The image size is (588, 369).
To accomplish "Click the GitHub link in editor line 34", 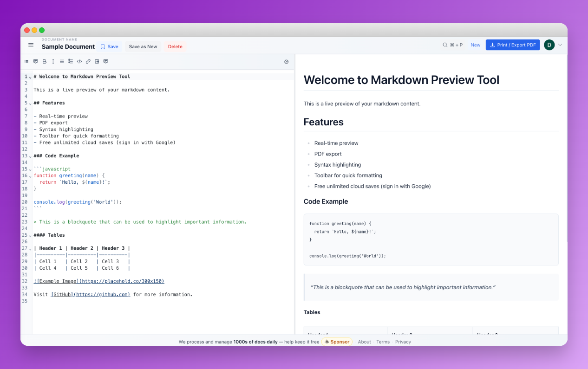I will coord(91,294).
